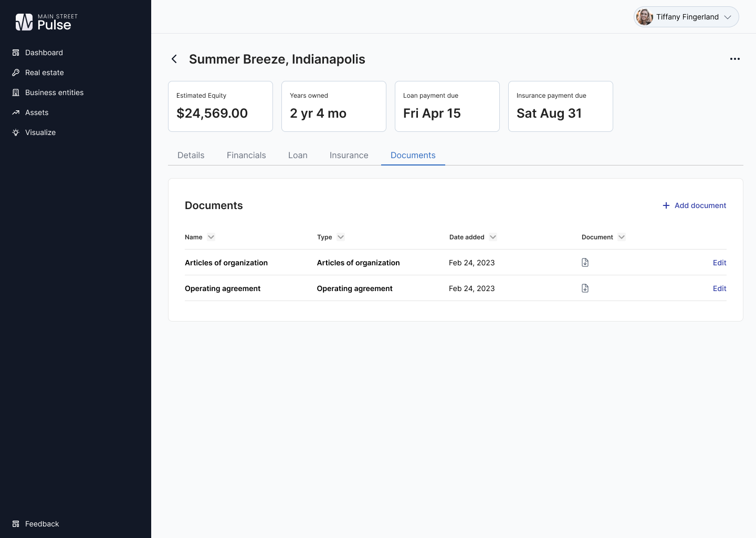
Task: Click the Estimated Equity card
Action: click(x=220, y=106)
